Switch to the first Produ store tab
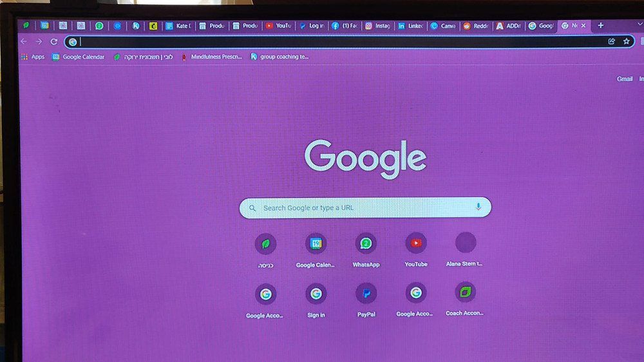 click(x=212, y=26)
